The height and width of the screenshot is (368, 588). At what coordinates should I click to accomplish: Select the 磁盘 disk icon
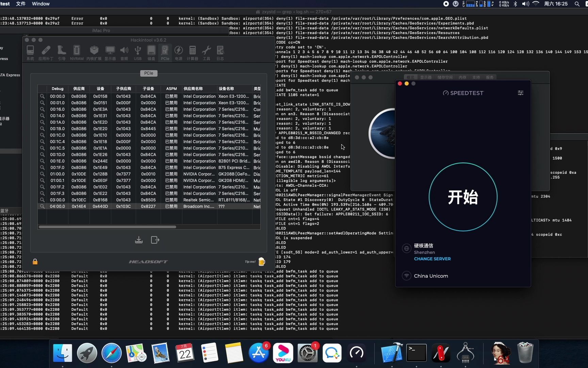(151, 53)
